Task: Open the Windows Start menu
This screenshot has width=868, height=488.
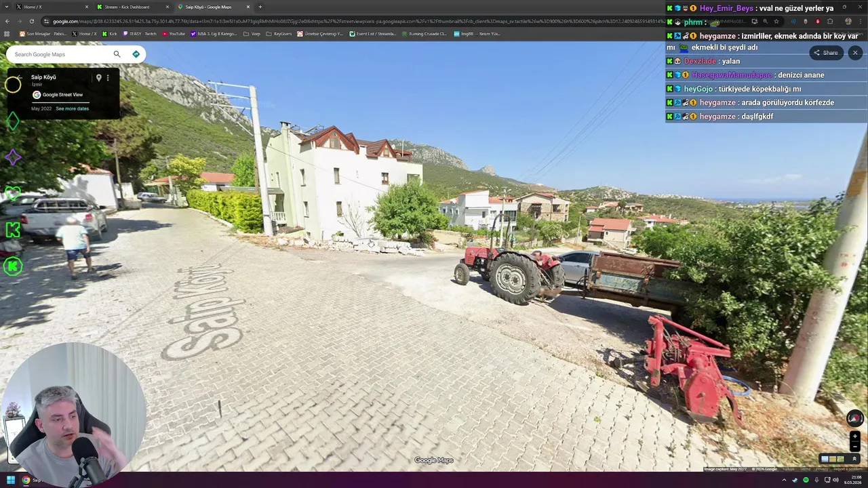Action: [x=11, y=480]
